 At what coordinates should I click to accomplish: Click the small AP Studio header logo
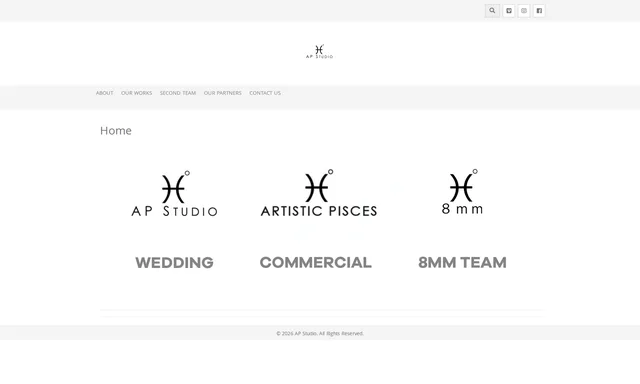tap(319, 51)
